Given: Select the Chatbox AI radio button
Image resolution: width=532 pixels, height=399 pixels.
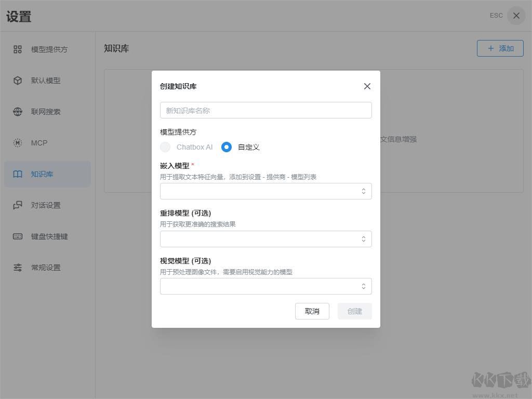Looking at the screenshot, I should [x=165, y=147].
